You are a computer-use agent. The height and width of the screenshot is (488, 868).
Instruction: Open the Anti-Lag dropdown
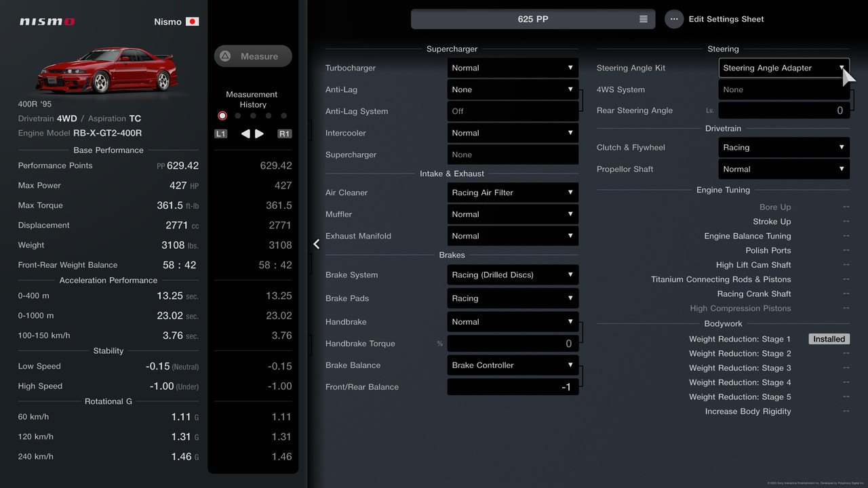[x=513, y=89]
